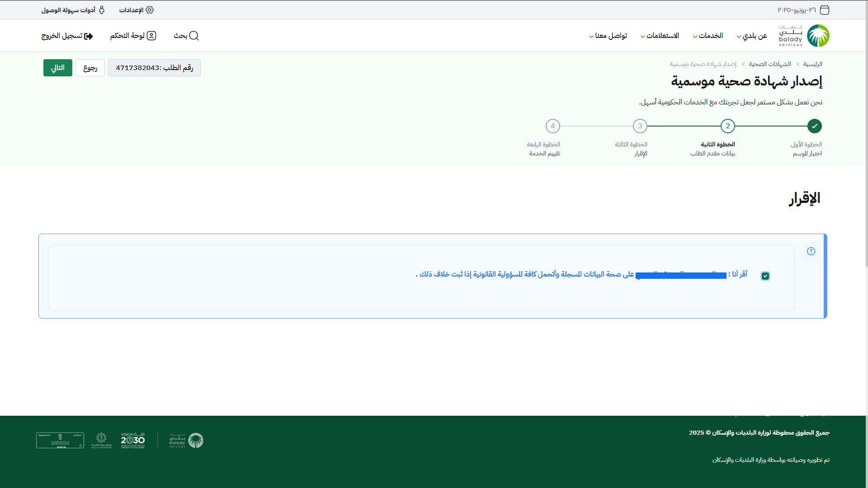Click the Balady palm logo
The image size is (868, 488).
point(818,36)
